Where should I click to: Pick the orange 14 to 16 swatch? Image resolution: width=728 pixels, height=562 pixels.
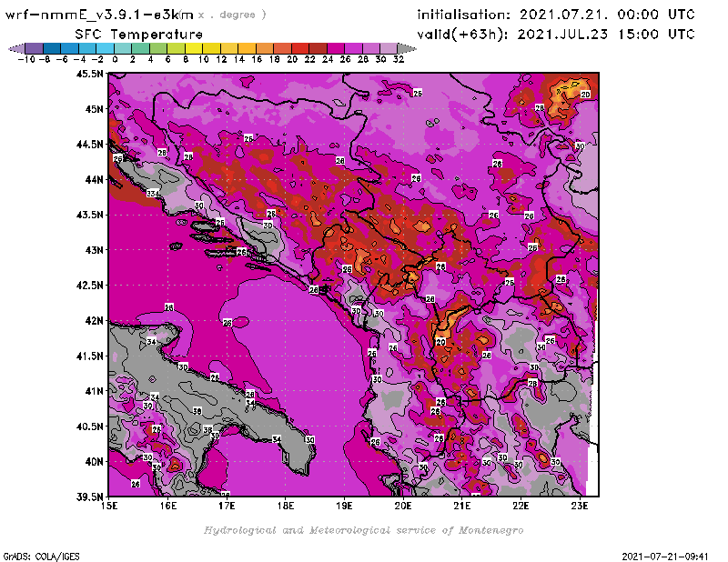coord(247,48)
